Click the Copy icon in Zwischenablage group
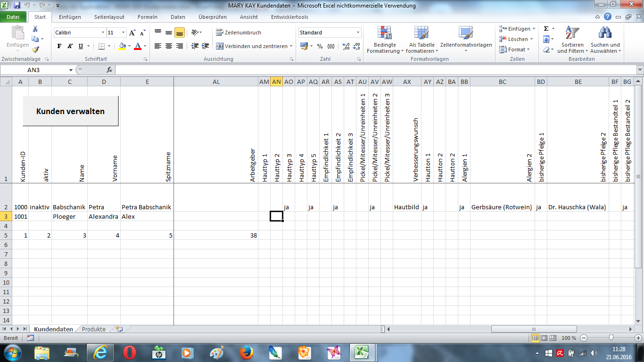Viewport: 644px width, 362px height. pyautogui.click(x=35, y=39)
